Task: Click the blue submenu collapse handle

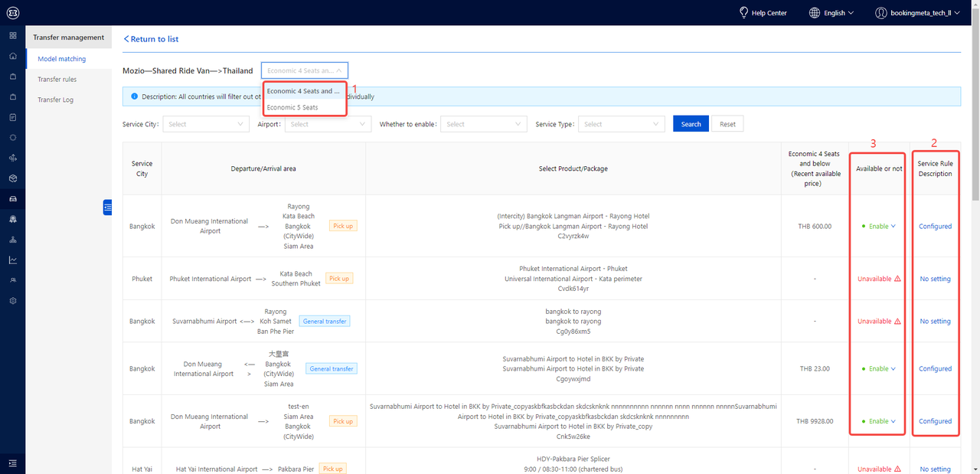Action: tap(107, 207)
